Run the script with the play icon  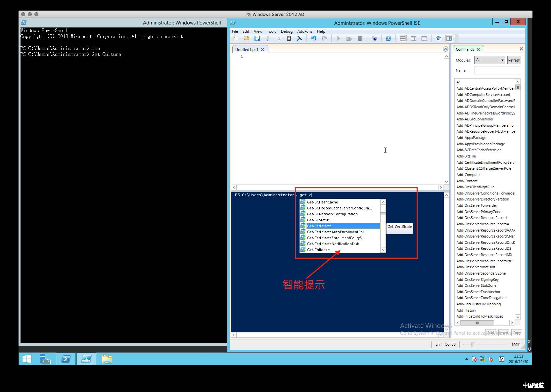coord(338,38)
